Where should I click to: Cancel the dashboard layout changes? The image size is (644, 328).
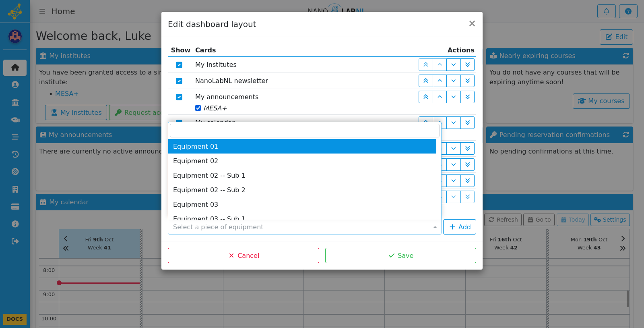point(244,255)
